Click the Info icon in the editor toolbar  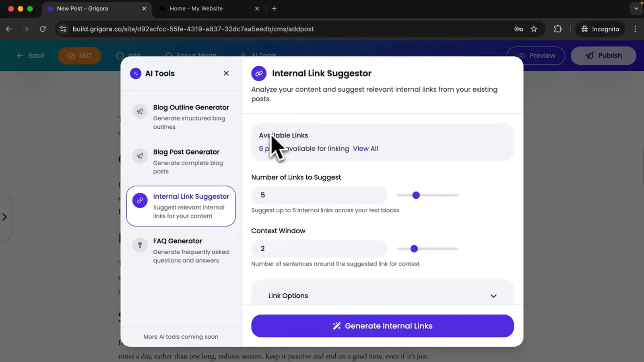click(x=120, y=56)
